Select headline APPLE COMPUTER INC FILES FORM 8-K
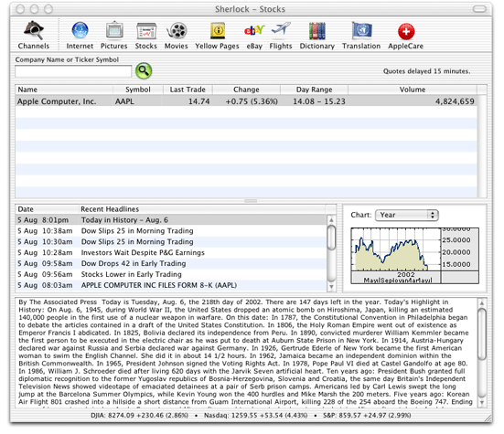 [159, 285]
